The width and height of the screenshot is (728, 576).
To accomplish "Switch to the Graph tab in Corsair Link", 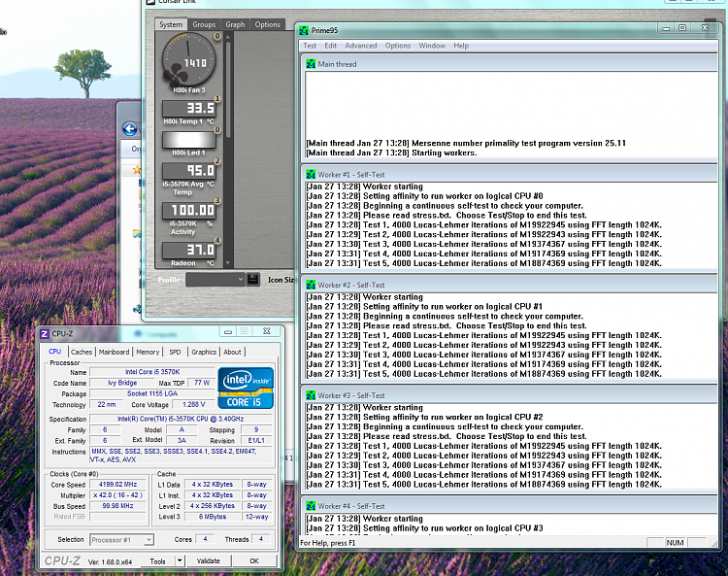I will [236, 24].
